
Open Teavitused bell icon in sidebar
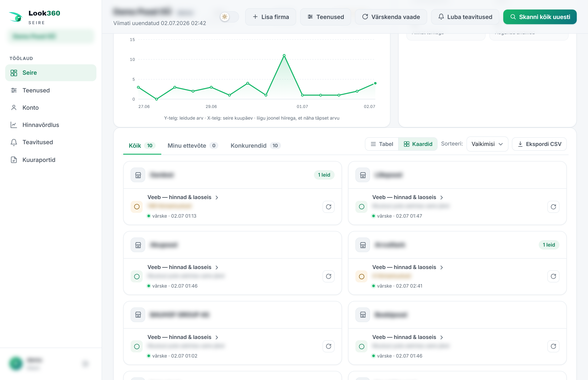pos(14,142)
